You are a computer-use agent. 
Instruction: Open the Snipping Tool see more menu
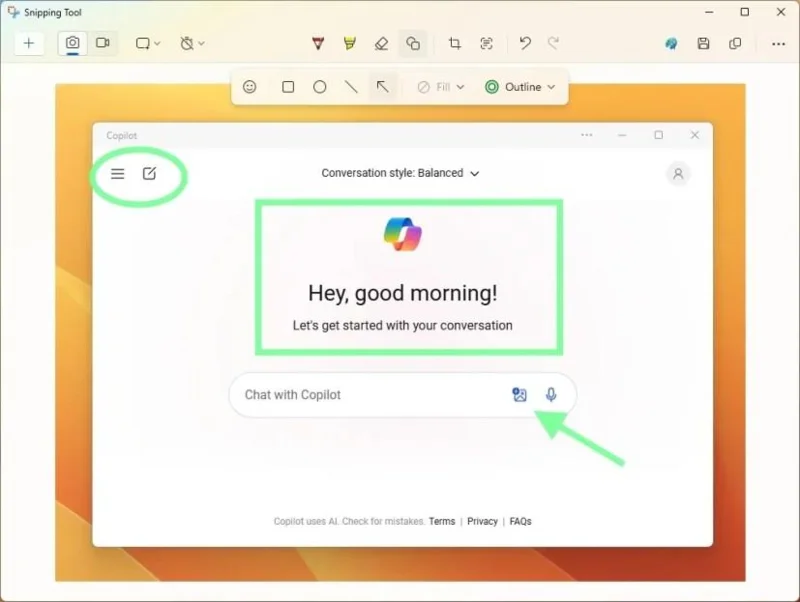(779, 44)
